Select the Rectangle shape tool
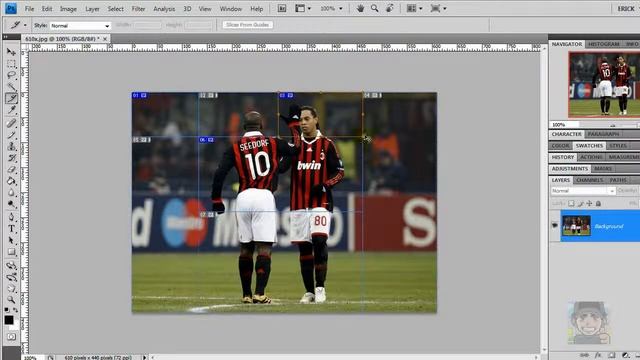 tap(11, 252)
